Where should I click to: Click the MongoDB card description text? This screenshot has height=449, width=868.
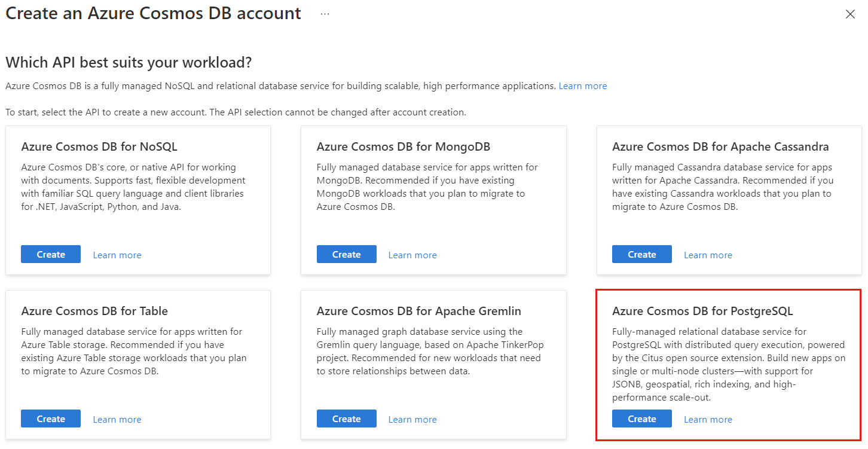point(427,187)
